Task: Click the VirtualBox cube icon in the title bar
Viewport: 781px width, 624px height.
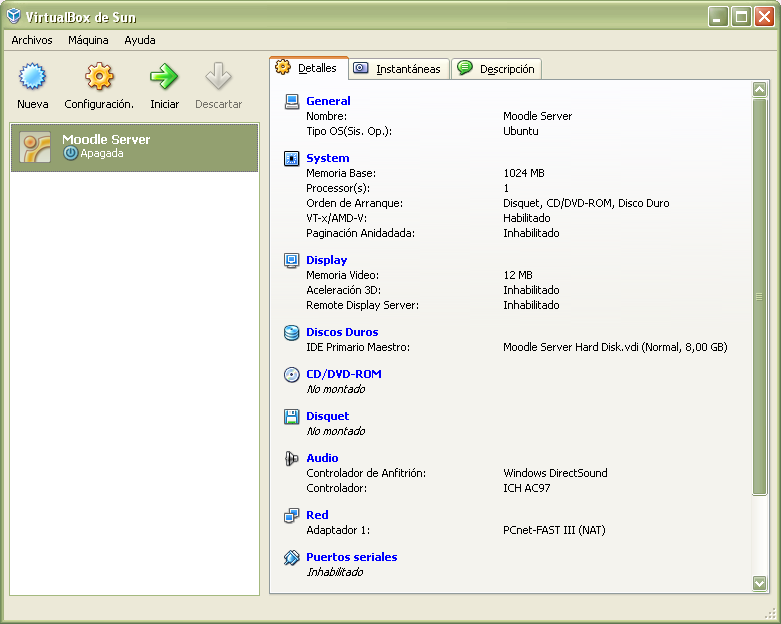Action: coord(13,16)
